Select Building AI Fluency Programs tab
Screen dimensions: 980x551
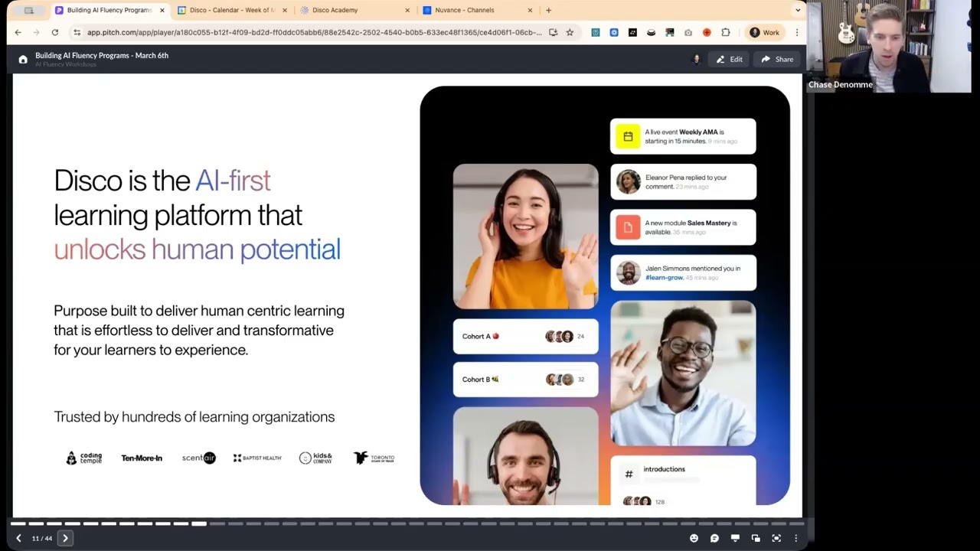coord(109,10)
